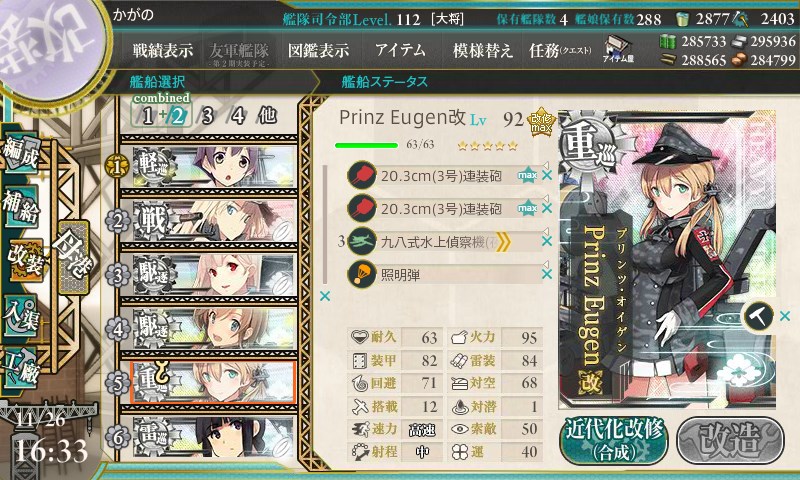Screen dimensions: 800x480
Task: Select fleet 4 tab
Action: (238, 116)
